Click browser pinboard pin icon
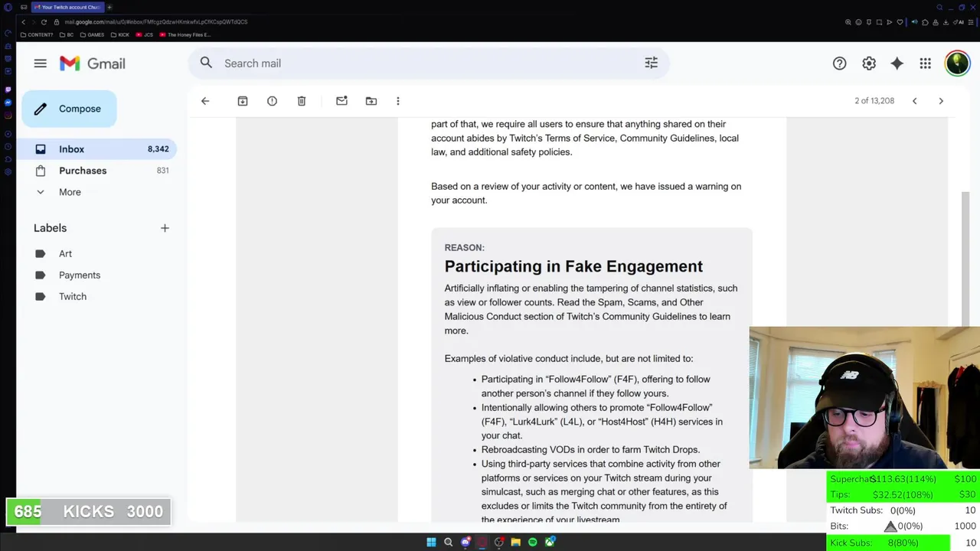Image resolution: width=980 pixels, height=551 pixels. pos(869,22)
